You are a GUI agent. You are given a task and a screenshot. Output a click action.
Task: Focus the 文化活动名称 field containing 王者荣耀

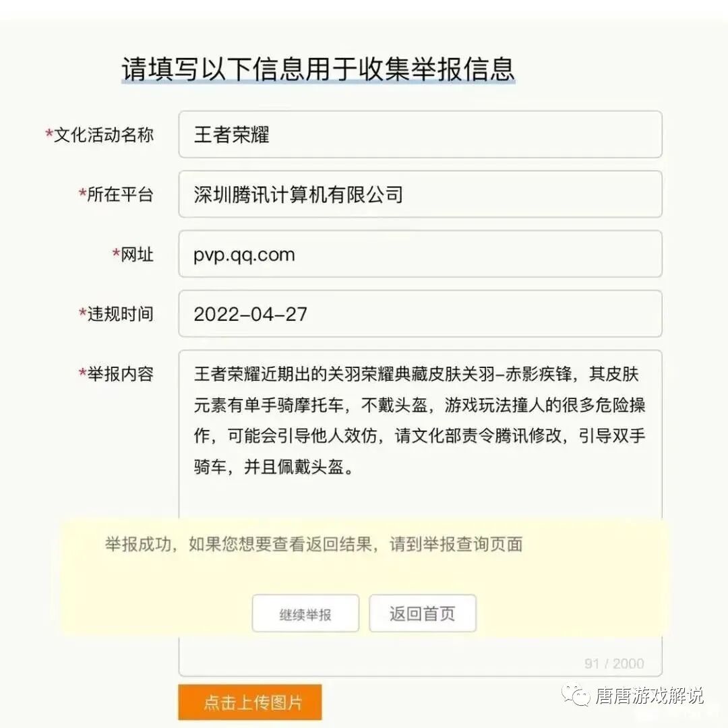420,135
